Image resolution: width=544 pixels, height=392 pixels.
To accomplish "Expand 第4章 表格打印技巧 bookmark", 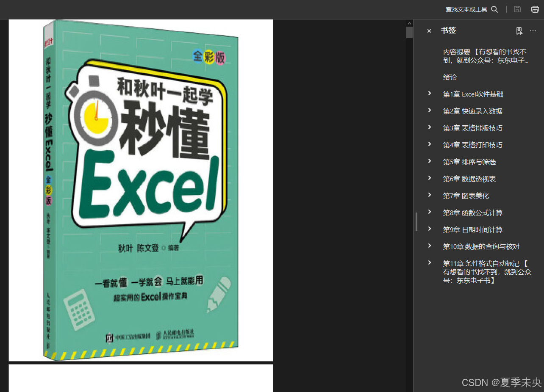I will (x=430, y=144).
